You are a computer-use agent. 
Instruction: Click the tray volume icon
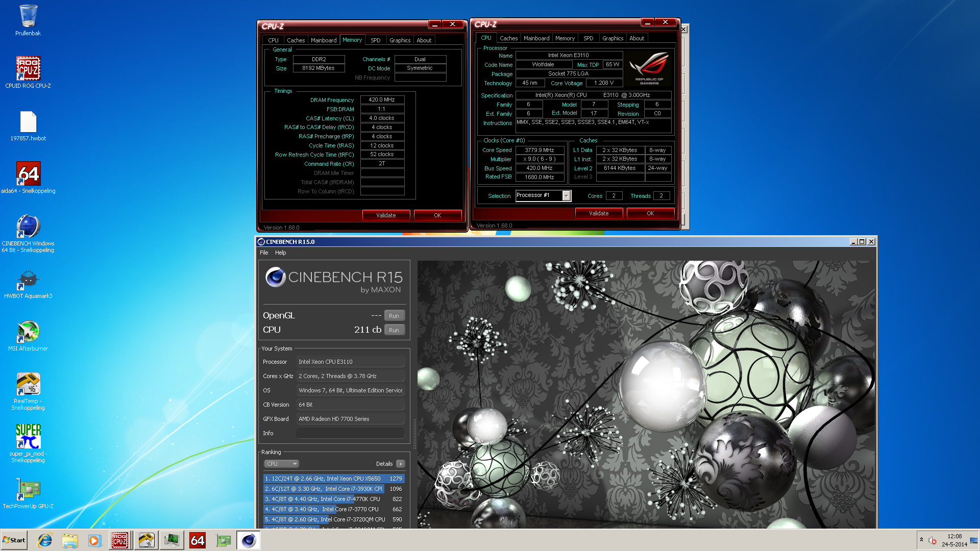(932, 540)
